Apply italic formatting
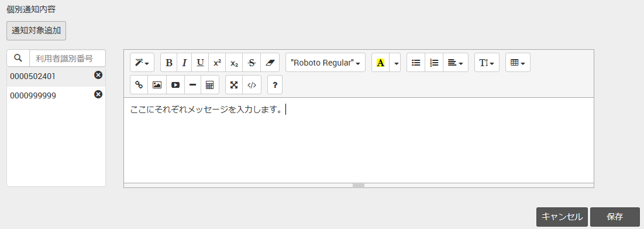Image resolution: width=644 pixels, height=229 pixels. click(184, 63)
